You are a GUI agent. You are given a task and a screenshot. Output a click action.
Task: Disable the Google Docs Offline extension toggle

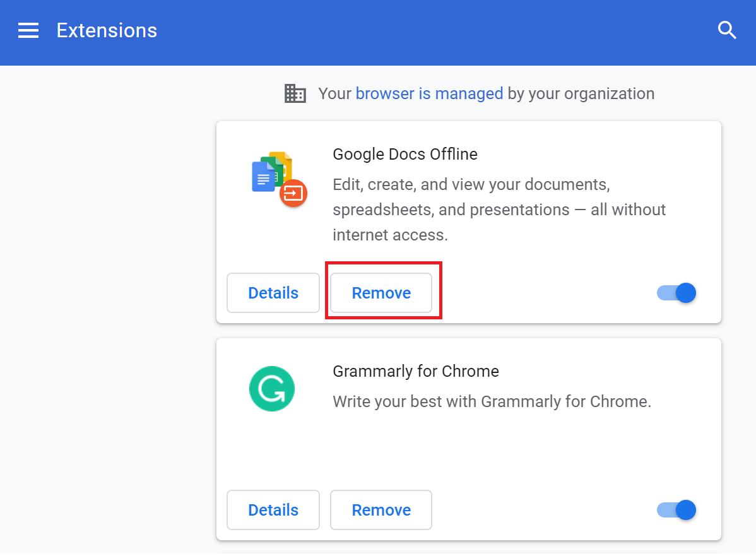[676, 293]
